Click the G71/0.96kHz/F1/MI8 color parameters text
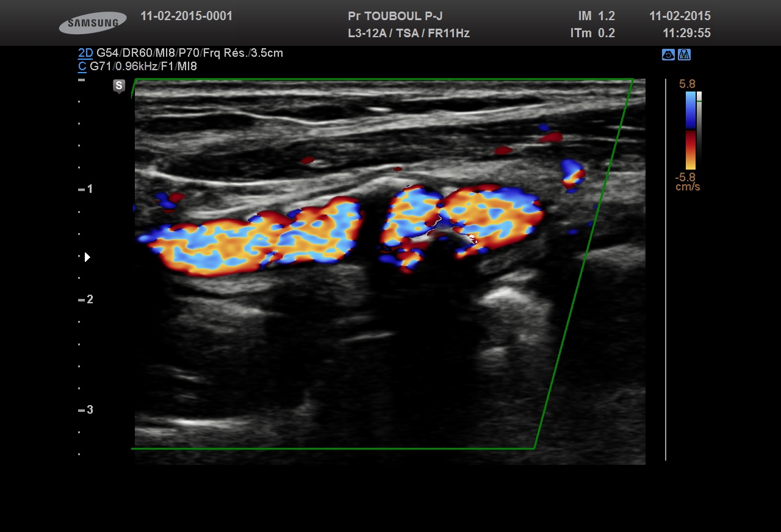781x532 pixels. click(143, 66)
